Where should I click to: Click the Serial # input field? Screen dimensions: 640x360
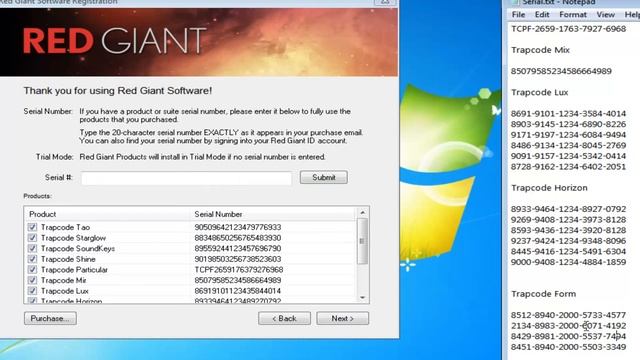pos(187,178)
